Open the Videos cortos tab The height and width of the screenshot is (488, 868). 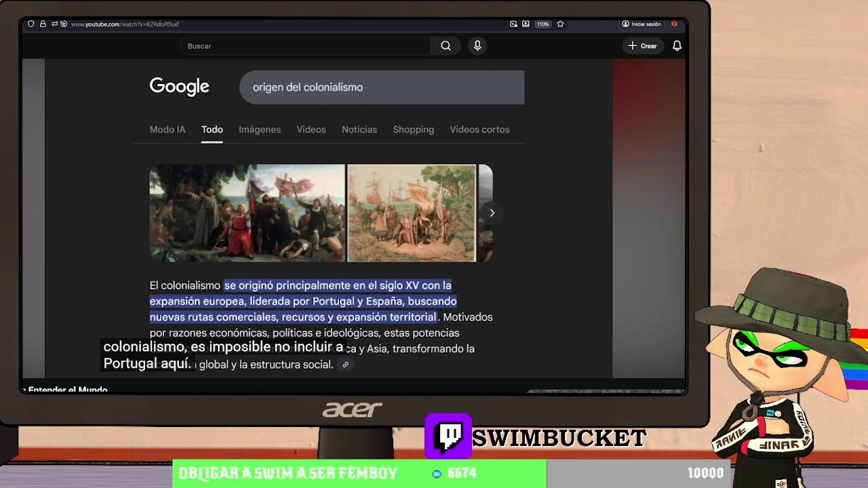pyautogui.click(x=479, y=129)
